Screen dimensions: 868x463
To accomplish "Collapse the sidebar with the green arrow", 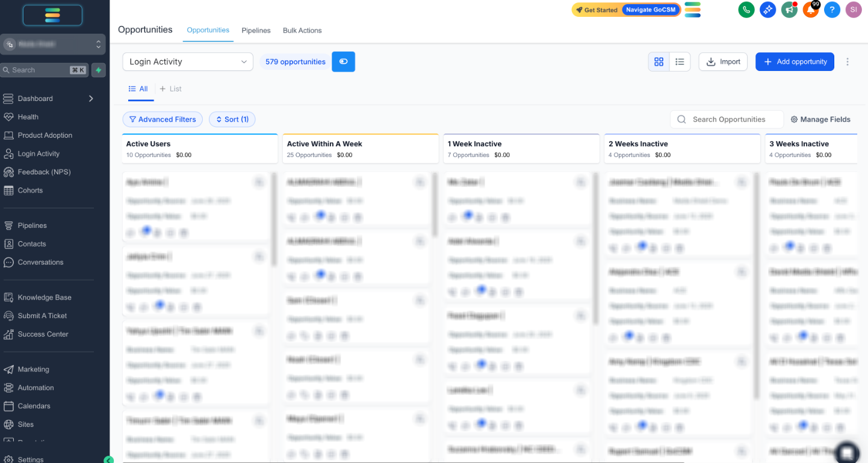I will click(x=108, y=460).
